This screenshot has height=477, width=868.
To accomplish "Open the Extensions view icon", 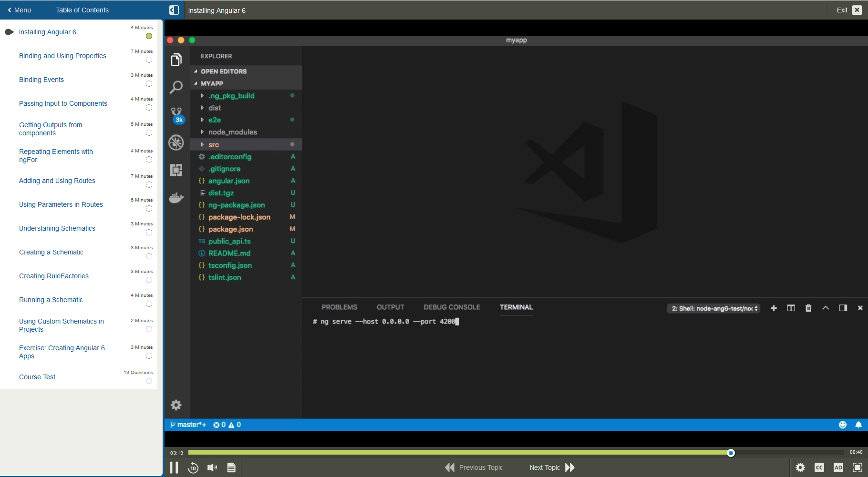I will (176, 170).
